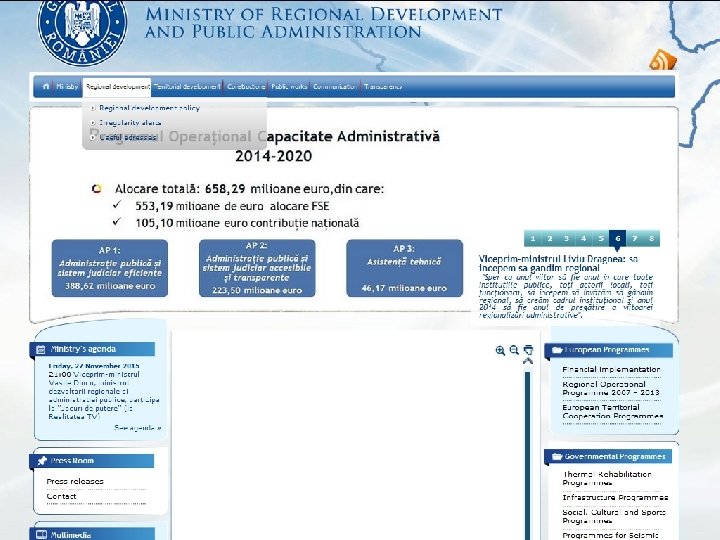Open Thermal Rehabilitation Programmes link
Viewport: 720px width, 540px height.
tap(607, 478)
